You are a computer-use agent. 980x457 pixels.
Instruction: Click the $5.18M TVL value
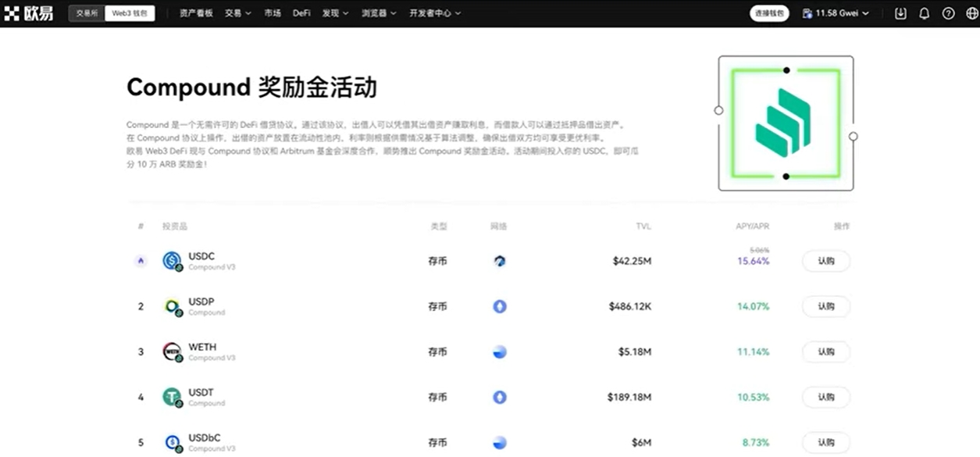tap(635, 352)
